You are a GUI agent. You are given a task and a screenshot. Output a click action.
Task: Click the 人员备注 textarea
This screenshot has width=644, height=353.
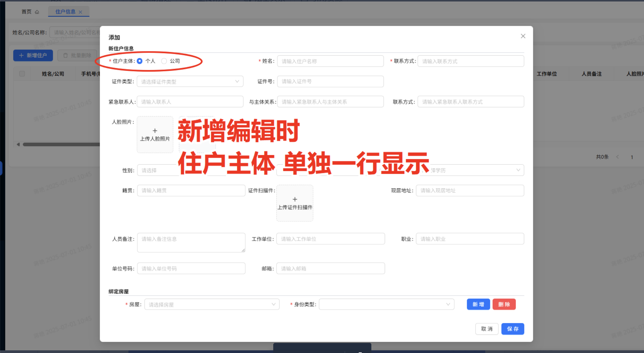(191, 243)
